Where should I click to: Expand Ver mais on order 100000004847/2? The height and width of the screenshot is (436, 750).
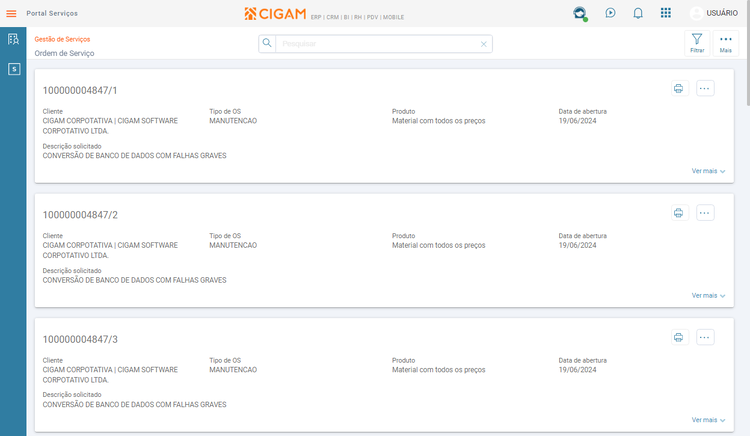pyautogui.click(x=708, y=295)
